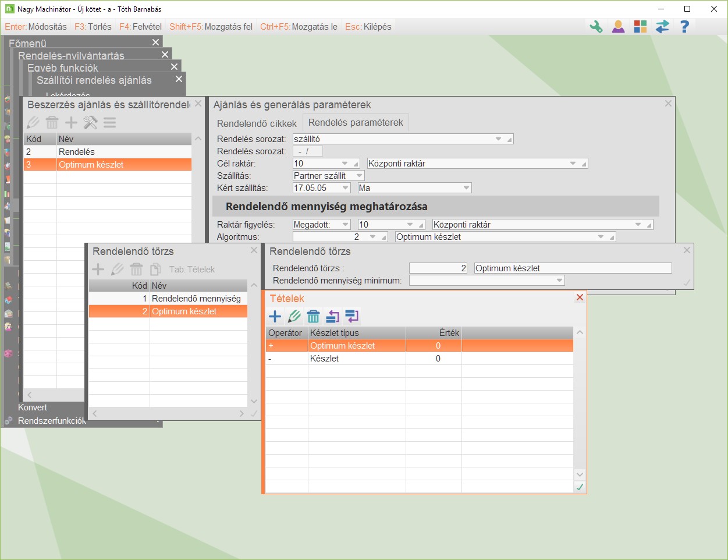Image resolution: width=728 pixels, height=560 pixels.
Task: Click the move-up arrow icon in Tételek
Action: pyautogui.click(x=332, y=317)
